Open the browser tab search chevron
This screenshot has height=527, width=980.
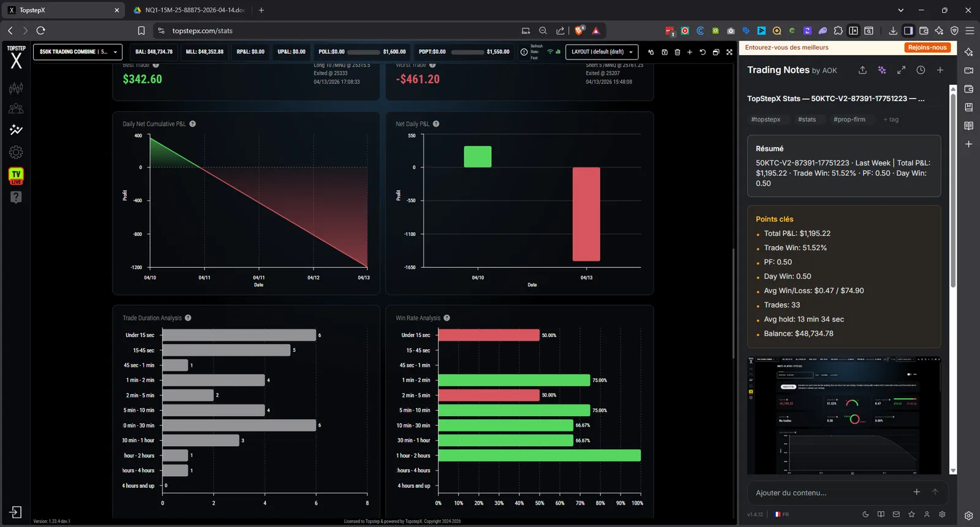[900, 10]
